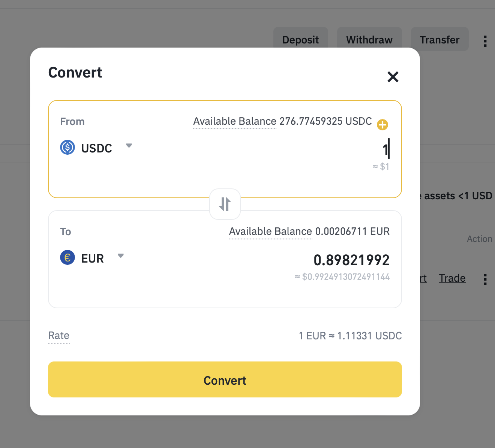495x448 pixels.
Task: Select the USDC From currency selector
Action: [96, 148]
